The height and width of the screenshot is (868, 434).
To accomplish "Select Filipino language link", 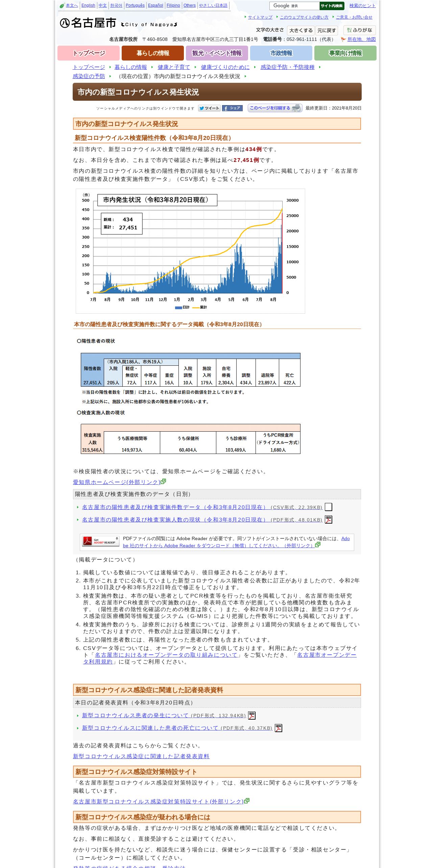I will [x=173, y=5].
